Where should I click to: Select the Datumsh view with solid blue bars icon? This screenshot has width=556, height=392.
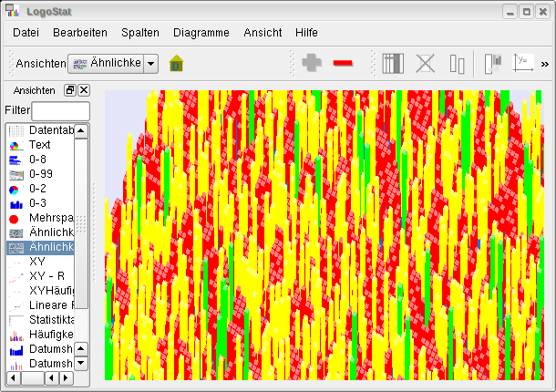(40, 349)
